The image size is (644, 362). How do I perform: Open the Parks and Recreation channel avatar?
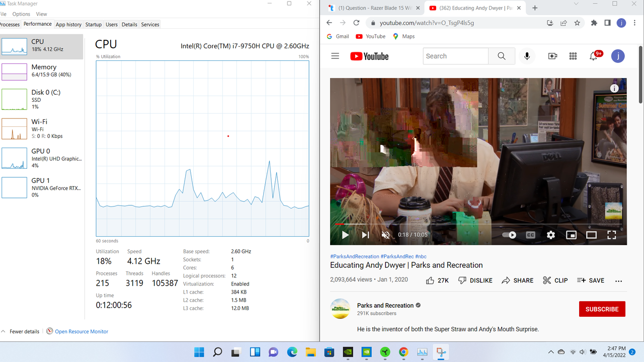340,309
